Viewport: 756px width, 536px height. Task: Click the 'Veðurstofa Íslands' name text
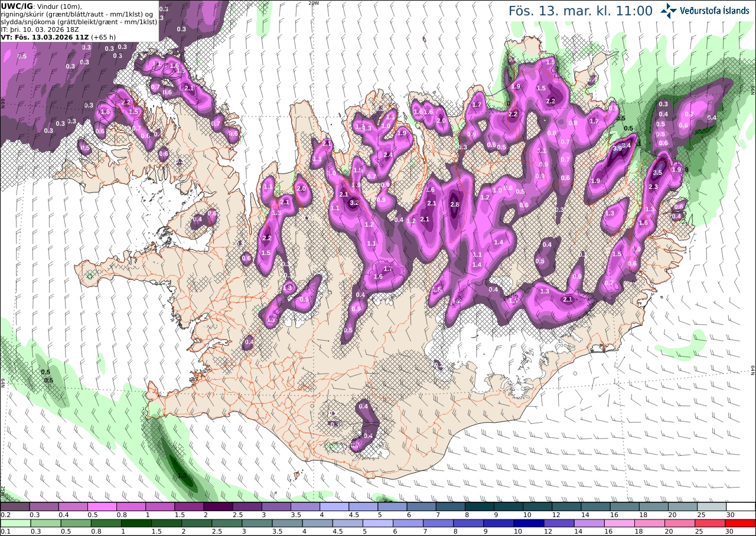tap(715, 11)
